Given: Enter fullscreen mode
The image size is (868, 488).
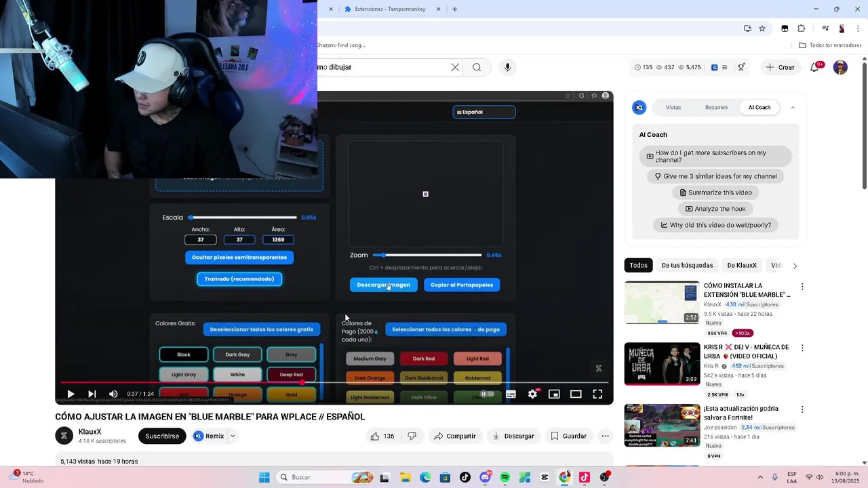Looking at the screenshot, I should click(x=597, y=394).
